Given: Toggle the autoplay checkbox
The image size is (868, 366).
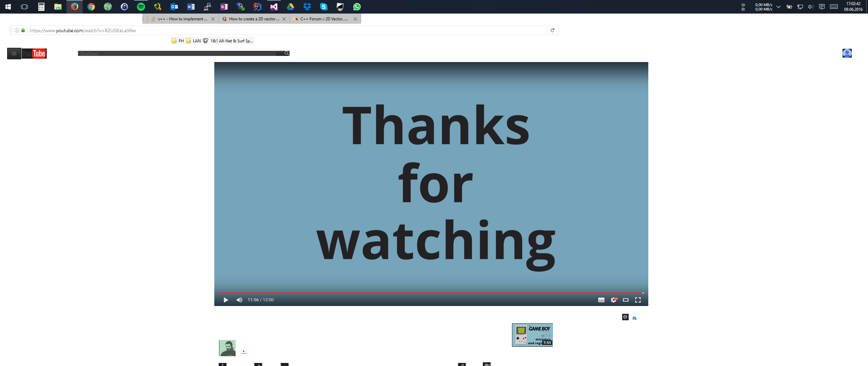Looking at the screenshot, I should pyautogui.click(x=634, y=318).
